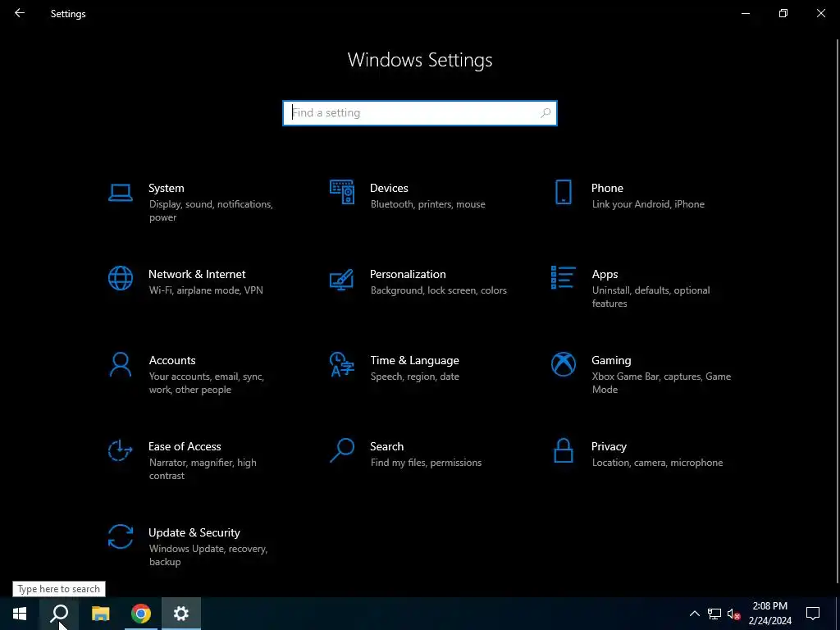
Task: Click the magnifier icon inside Find a setting
Action: pos(546,113)
